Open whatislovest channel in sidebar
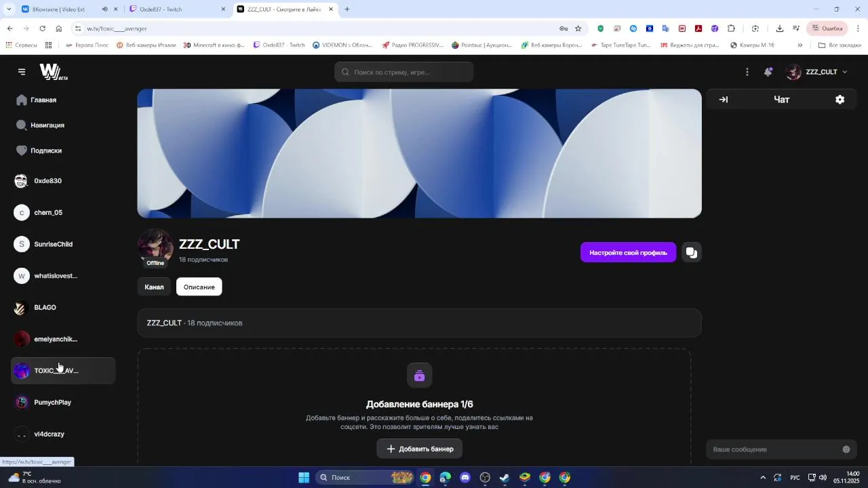868x488 pixels. 63,276
